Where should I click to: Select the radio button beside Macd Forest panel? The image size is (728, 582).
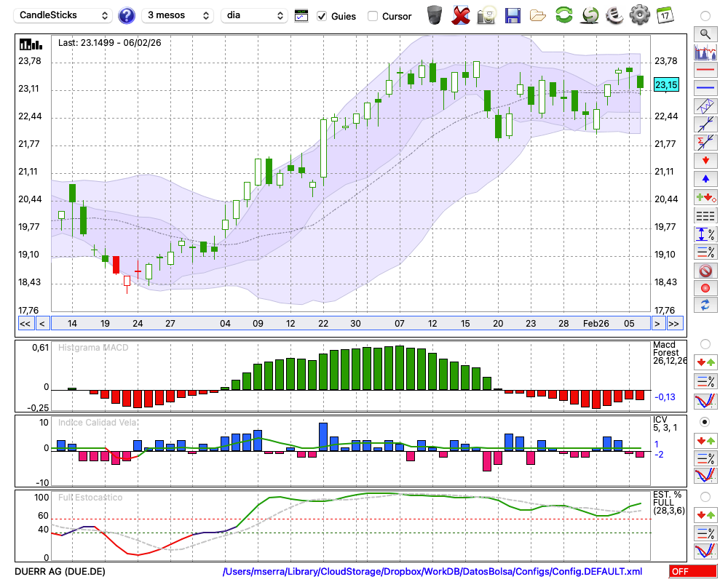705,343
